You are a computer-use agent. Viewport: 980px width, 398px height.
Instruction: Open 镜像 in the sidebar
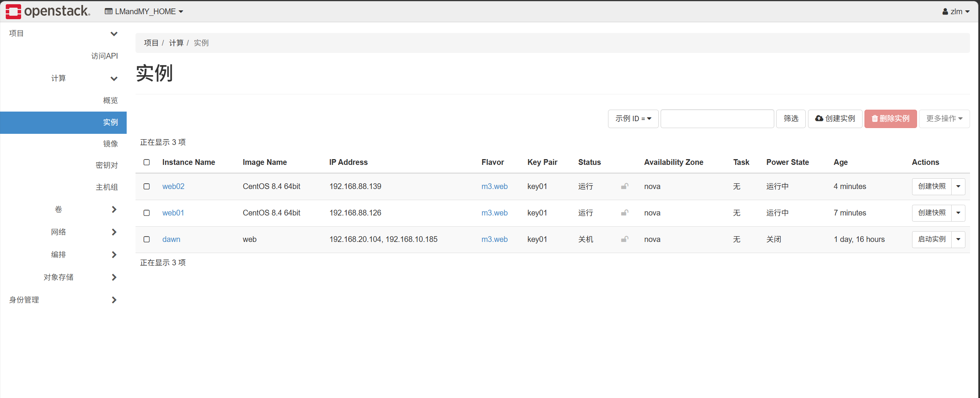click(110, 143)
